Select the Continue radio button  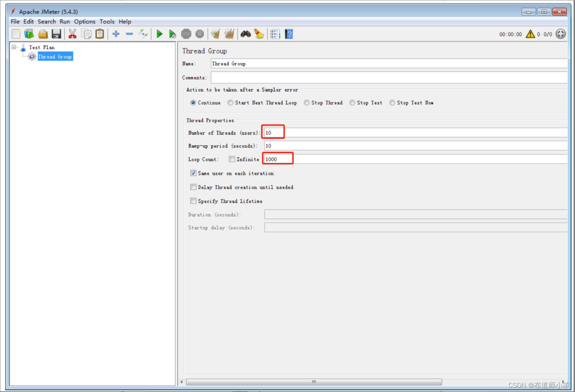pos(193,103)
